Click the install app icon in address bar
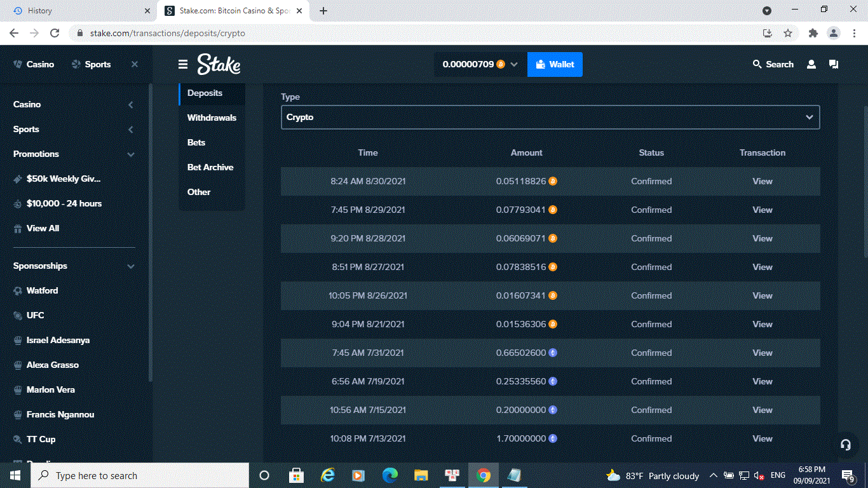 click(x=768, y=33)
